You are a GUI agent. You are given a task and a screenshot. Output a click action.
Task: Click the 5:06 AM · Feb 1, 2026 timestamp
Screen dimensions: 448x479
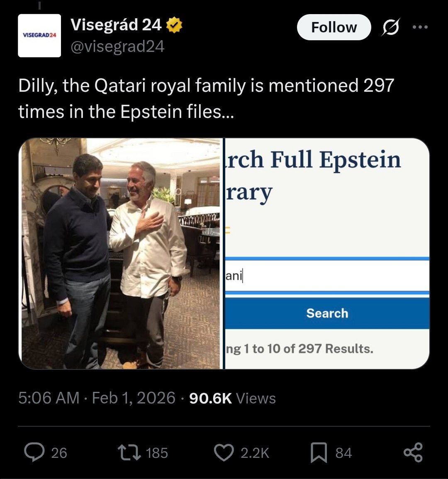pos(97,398)
